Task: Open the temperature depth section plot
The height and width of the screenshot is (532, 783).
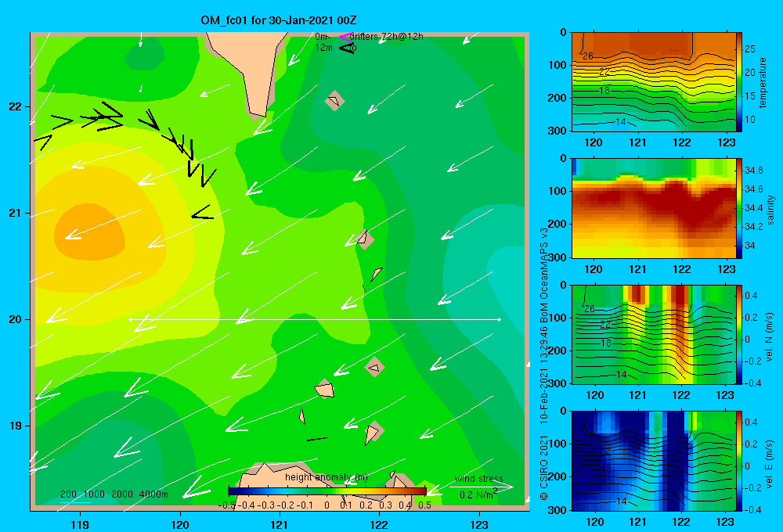Action: [653, 82]
